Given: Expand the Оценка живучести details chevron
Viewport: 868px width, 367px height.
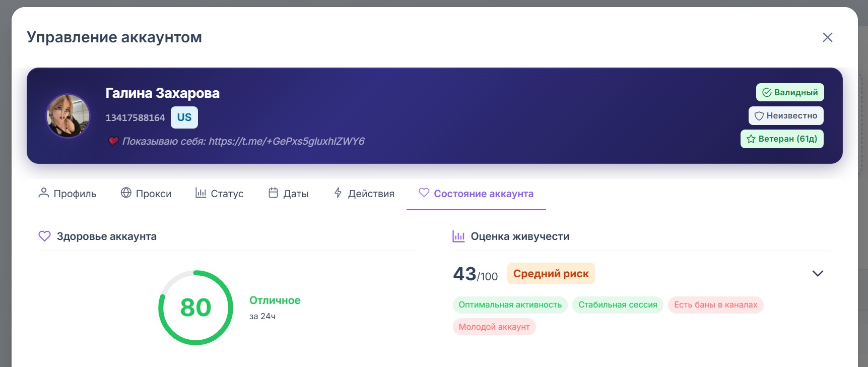Looking at the screenshot, I should pos(818,274).
